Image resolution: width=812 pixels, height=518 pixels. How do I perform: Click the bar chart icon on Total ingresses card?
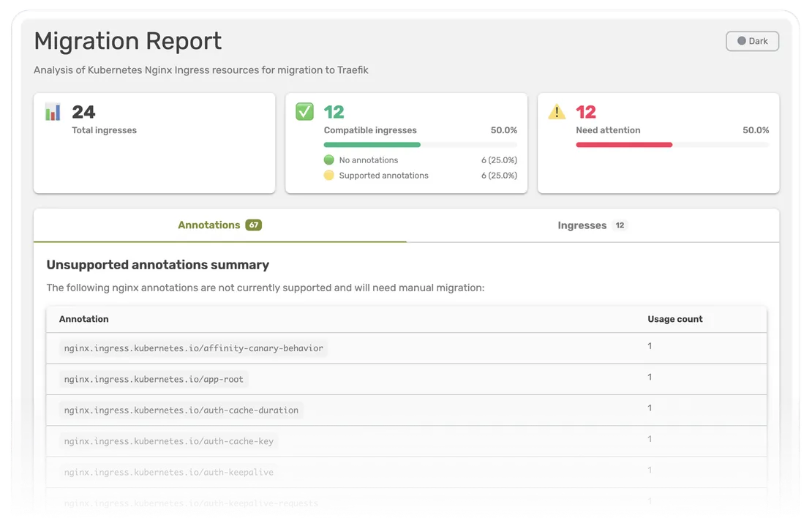(51, 111)
